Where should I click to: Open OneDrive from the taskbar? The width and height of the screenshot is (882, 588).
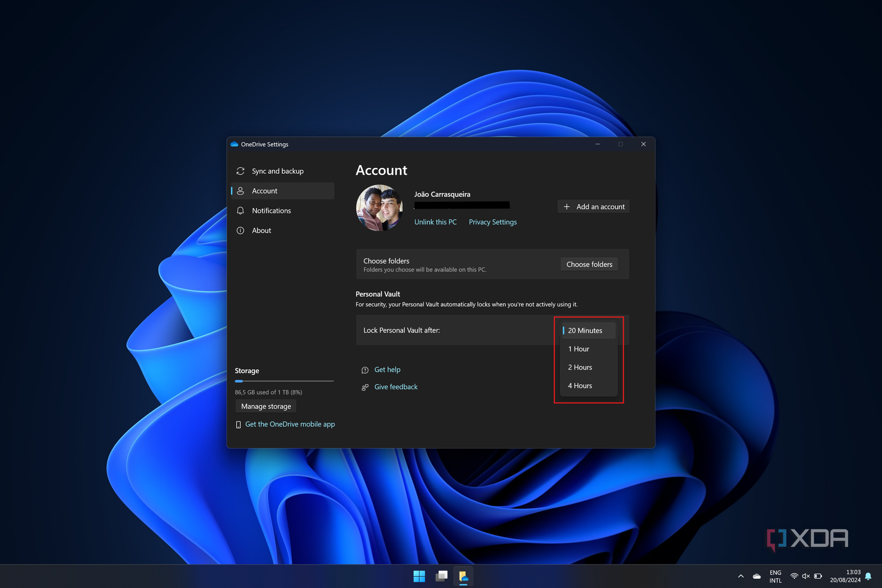click(x=463, y=576)
